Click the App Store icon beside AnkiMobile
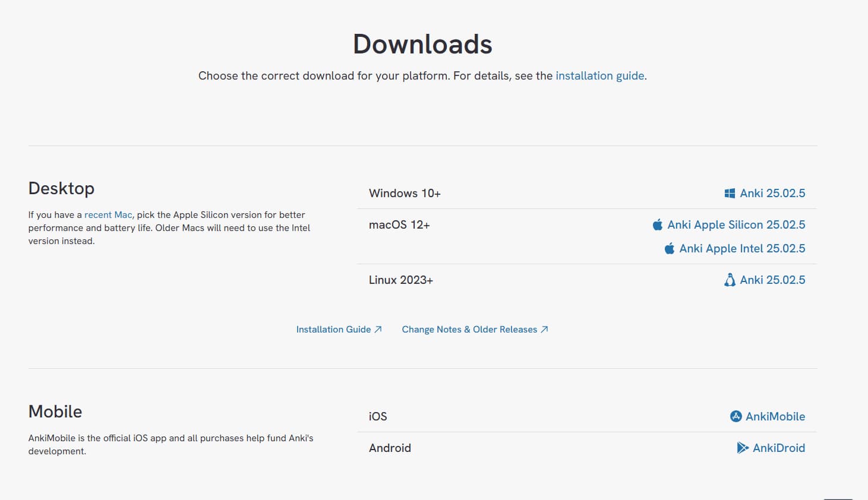 point(736,416)
